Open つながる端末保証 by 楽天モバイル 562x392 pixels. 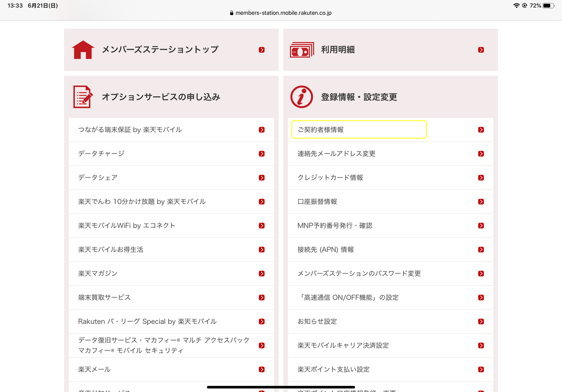pos(171,130)
